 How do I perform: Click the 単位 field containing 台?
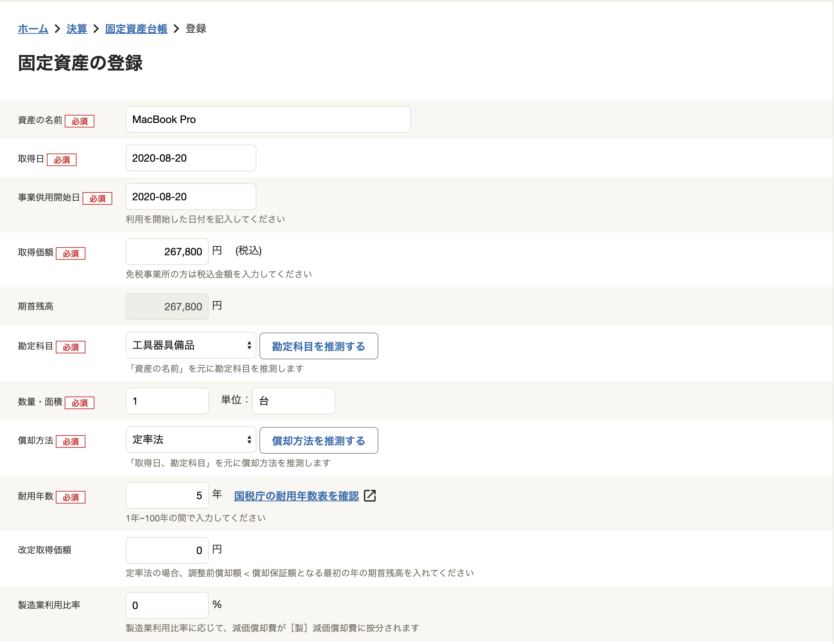click(294, 401)
